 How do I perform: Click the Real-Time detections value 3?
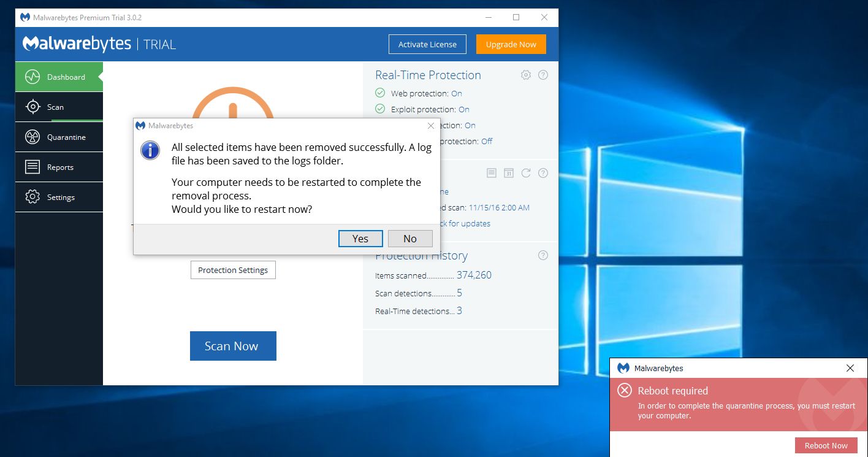[x=460, y=310]
